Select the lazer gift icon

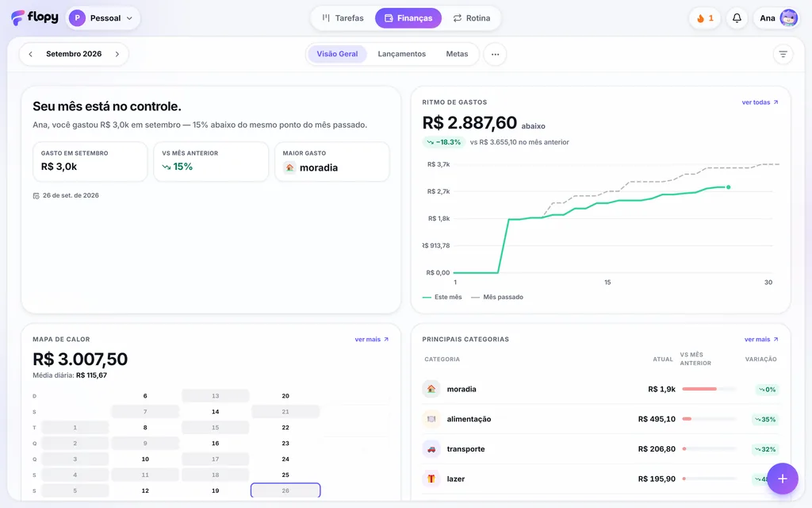pos(431,479)
